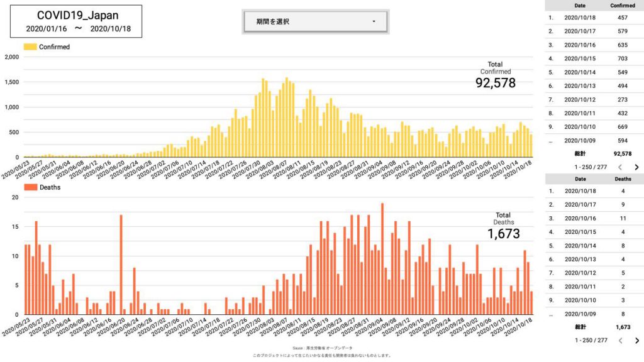Click the COVID19_Japan title box
Image resolution: width=644 pixels, height=362 pixels.
click(x=75, y=21)
